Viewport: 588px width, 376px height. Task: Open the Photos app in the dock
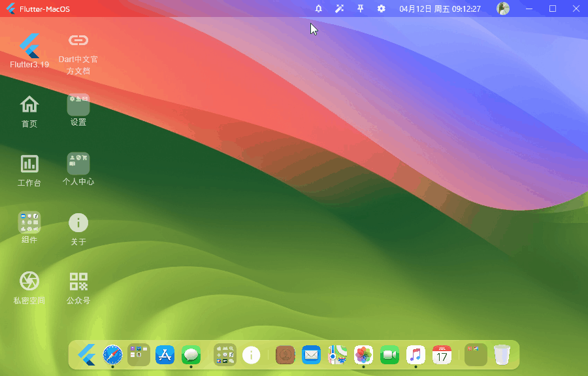click(363, 354)
